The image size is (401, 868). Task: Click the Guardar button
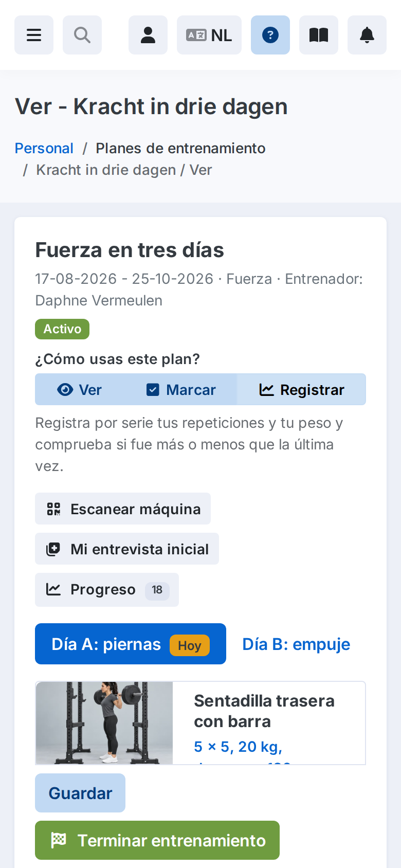point(80,793)
